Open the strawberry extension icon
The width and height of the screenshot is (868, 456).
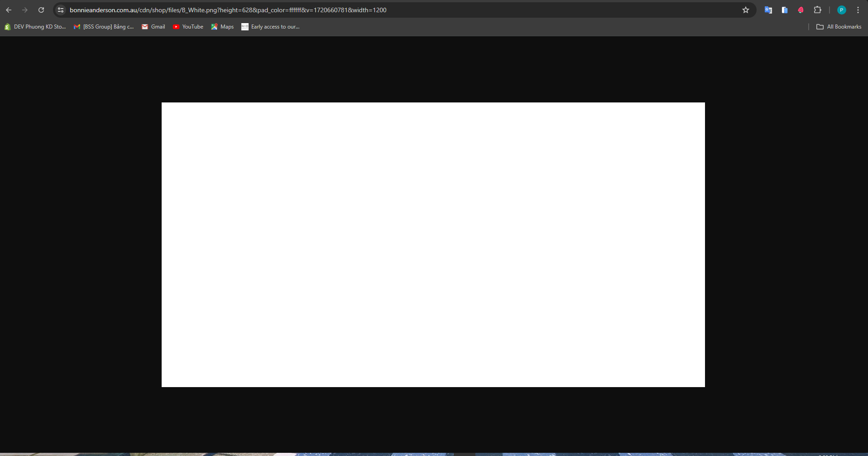(x=801, y=10)
